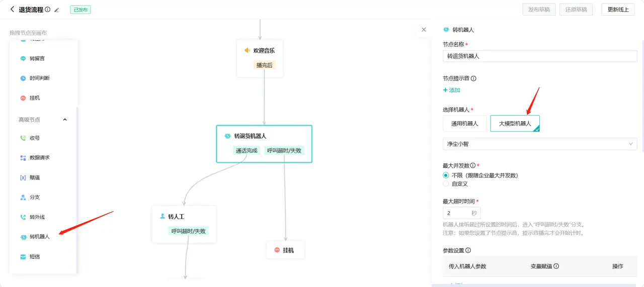Viewport: 644px width, 287px height.
Task: Click the 最大超时时间 seconds input
Action: click(x=461, y=213)
